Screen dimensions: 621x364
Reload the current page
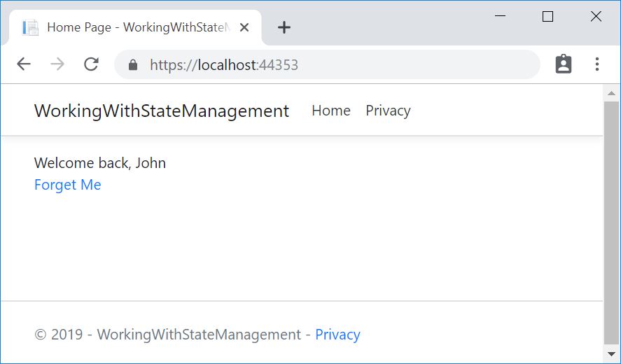91,65
